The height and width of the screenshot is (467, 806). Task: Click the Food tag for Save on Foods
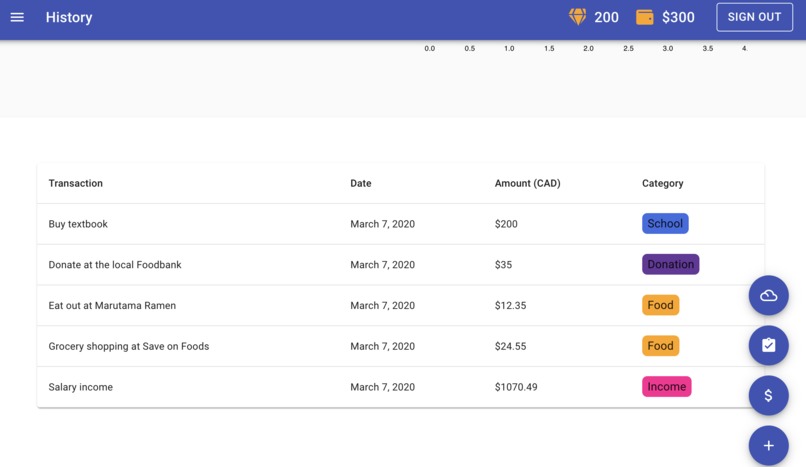(661, 346)
